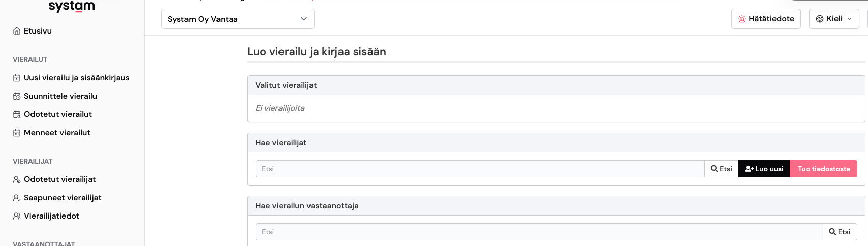868x246 pixels.
Task: Focus the vierailun vastaanottaja search field
Action: point(539,232)
